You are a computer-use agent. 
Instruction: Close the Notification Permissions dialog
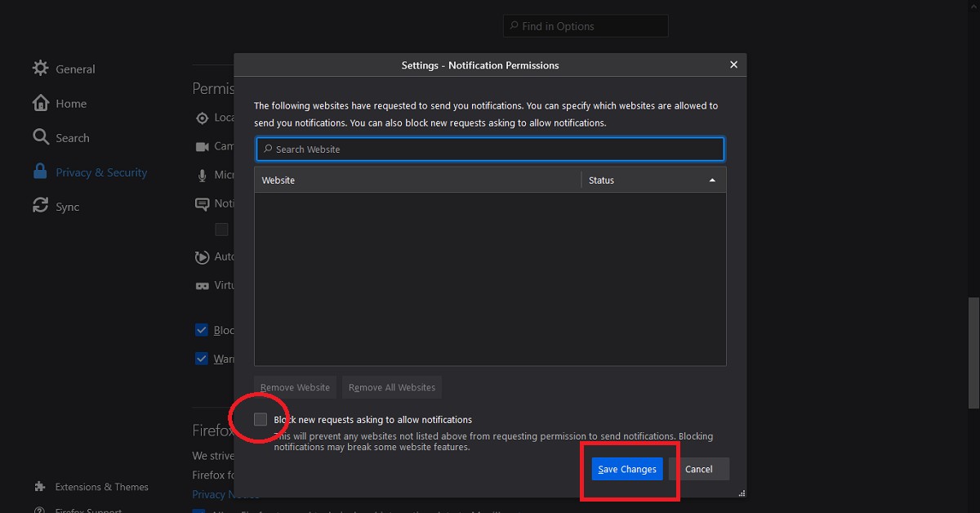point(733,65)
